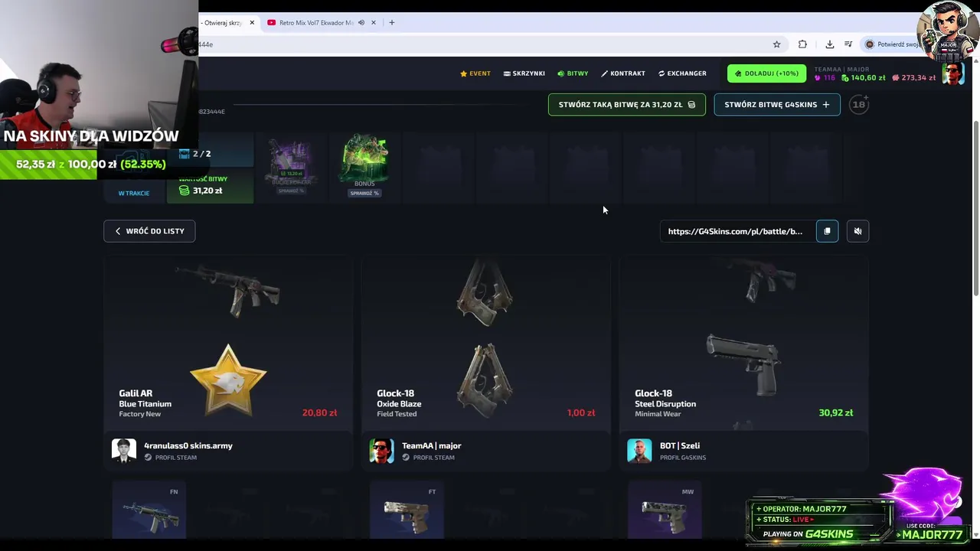Copy the battle link with clipboard icon
980x551 pixels.
click(827, 231)
